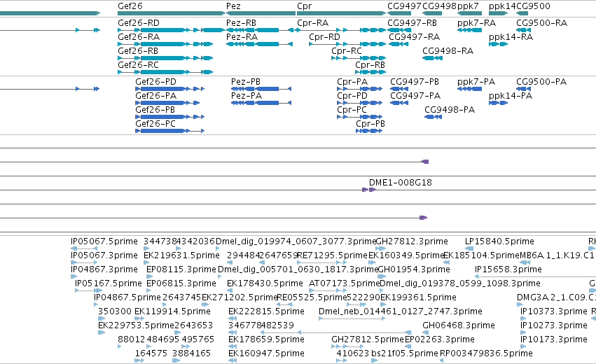Select EST EP08115.3prime
596x364 pixels.
[x=150, y=276]
